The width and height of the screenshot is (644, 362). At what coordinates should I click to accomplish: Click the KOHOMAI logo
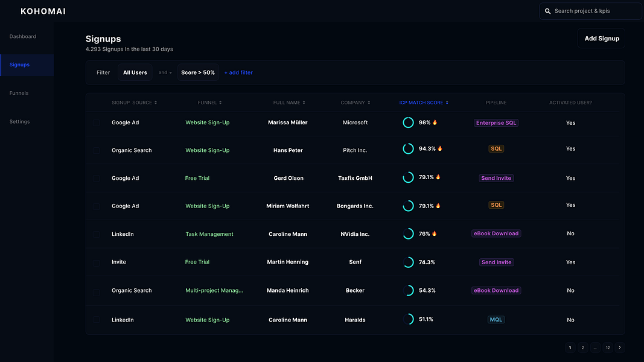[43, 11]
